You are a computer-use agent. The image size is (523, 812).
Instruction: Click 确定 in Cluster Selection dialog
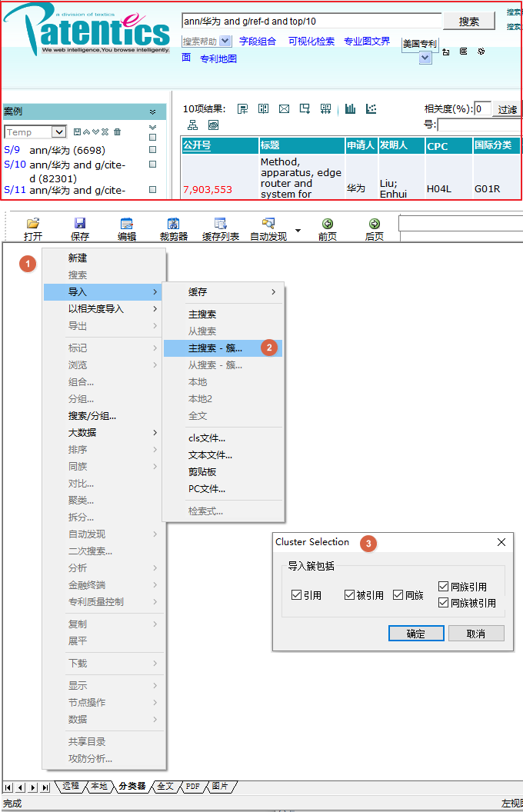(x=416, y=634)
